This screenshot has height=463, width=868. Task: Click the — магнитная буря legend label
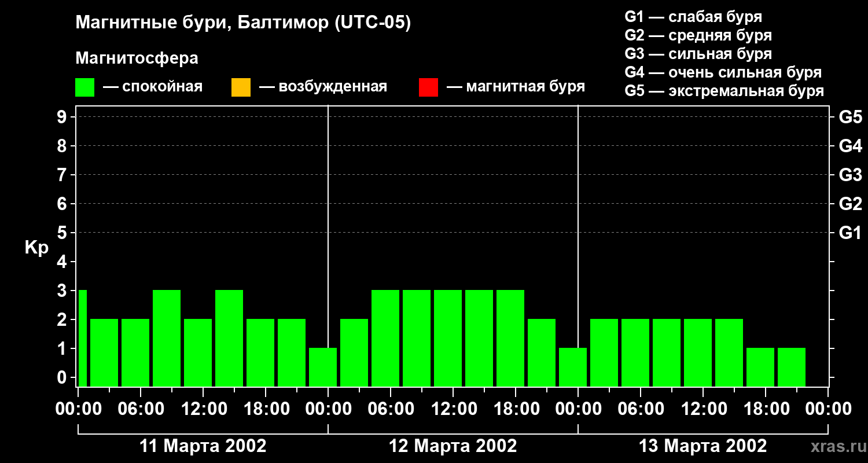pos(516,87)
